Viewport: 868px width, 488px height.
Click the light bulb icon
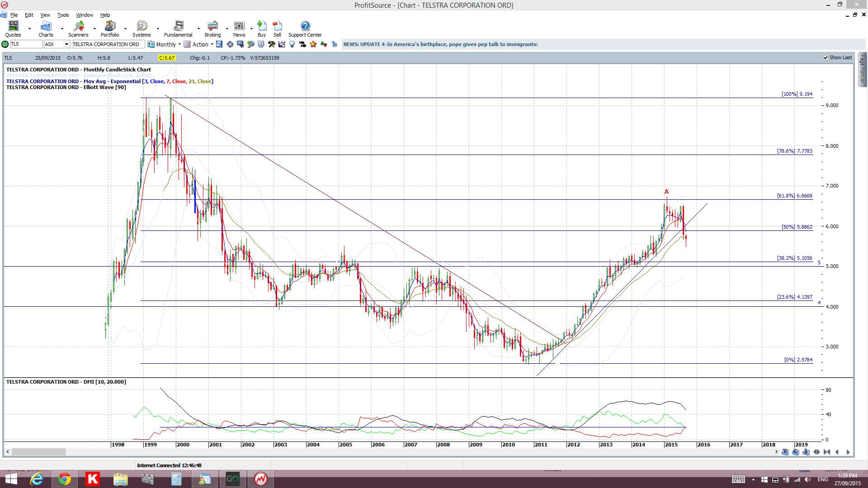click(292, 44)
